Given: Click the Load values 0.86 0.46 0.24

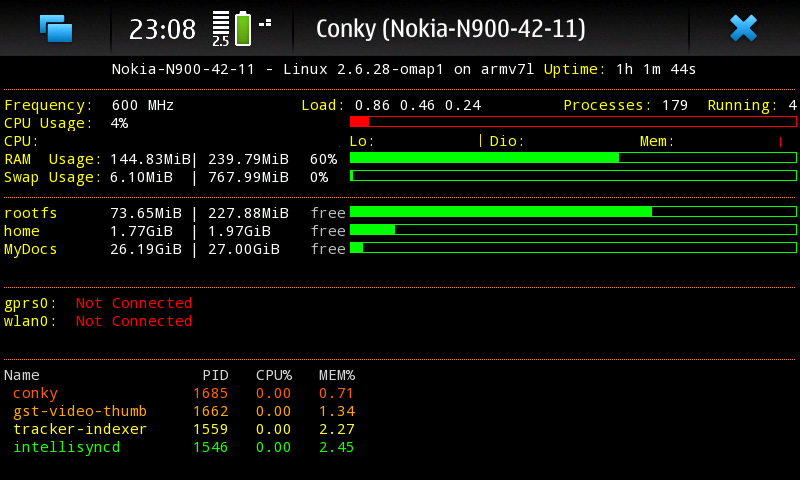Looking at the screenshot, I should pyautogui.click(x=418, y=106).
